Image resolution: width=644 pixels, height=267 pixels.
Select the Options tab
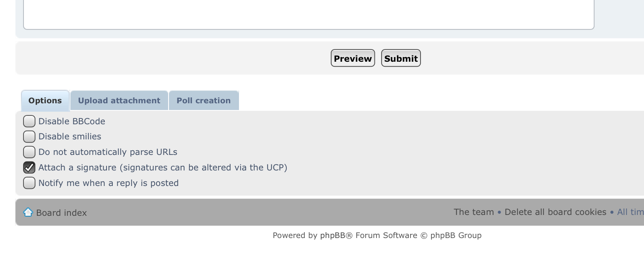coord(45,101)
